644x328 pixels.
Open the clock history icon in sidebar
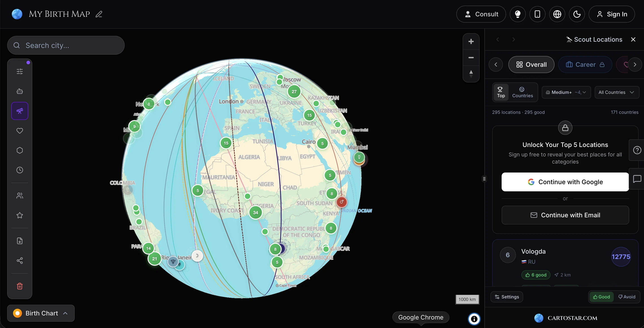(20, 170)
